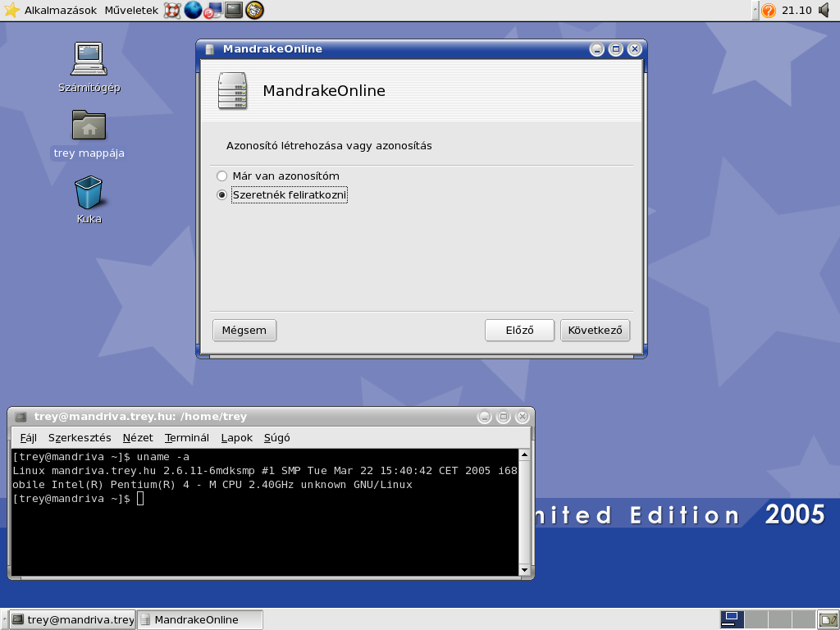Click the star icon on the top panel
840x630 pixels.
pyautogui.click(x=11, y=10)
